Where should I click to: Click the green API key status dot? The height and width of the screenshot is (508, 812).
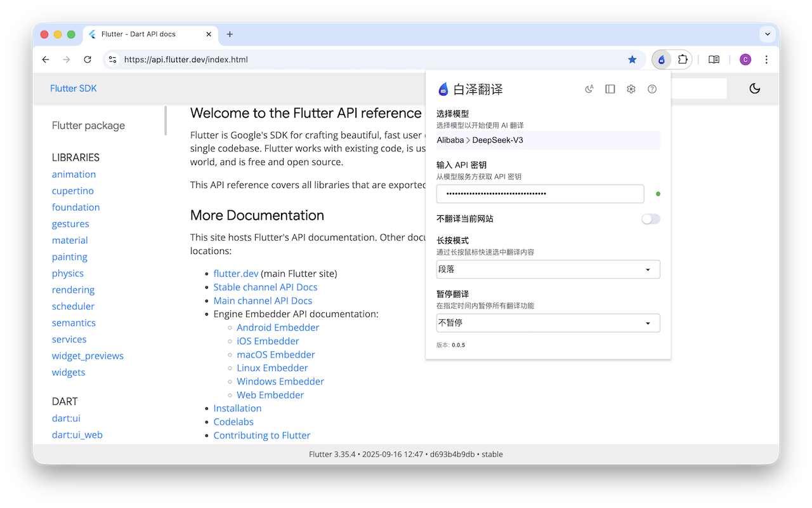pos(658,194)
